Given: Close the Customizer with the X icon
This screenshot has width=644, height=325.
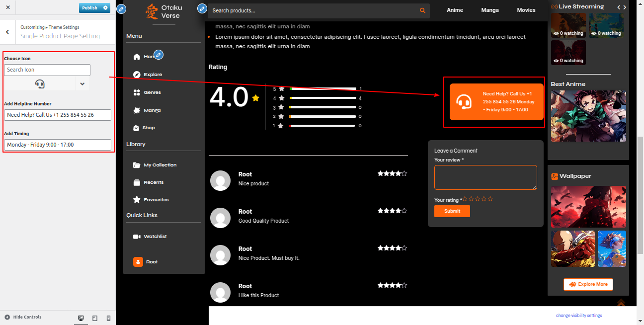Looking at the screenshot, I should pos(8,7).
